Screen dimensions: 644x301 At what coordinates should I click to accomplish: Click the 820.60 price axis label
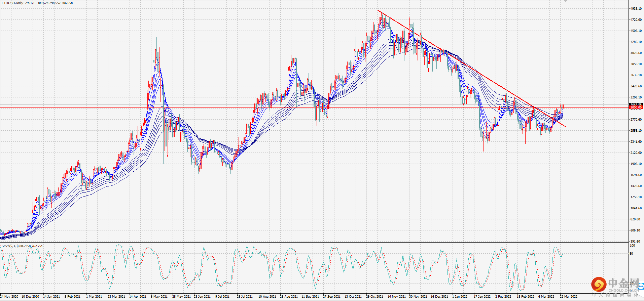[635, 219]
